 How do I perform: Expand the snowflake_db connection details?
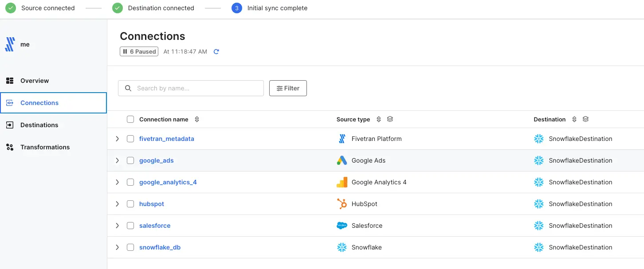point(118,247)
